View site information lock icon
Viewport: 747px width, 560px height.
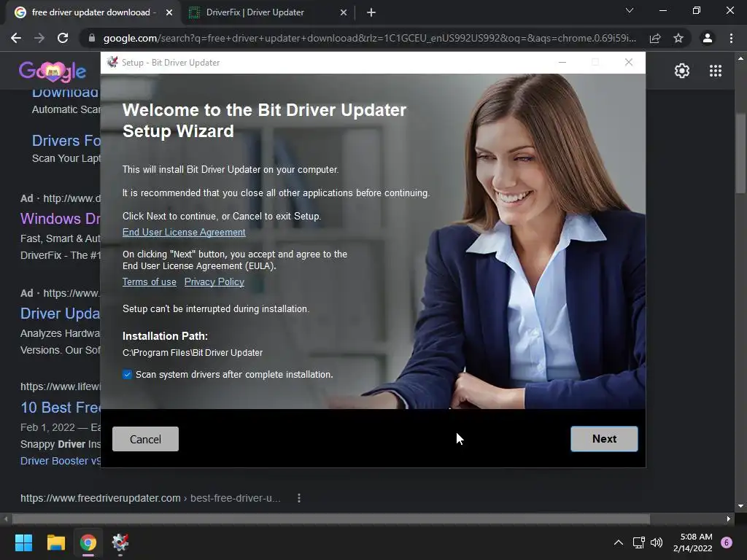coord(92,38)
